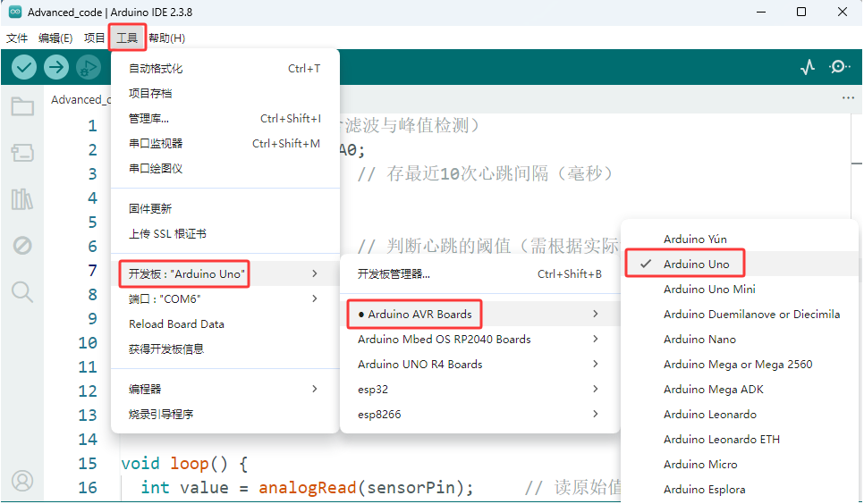The image size is (864, 504).
Task: Open the Library Manager books icon
Action: [x=22, y=199]
